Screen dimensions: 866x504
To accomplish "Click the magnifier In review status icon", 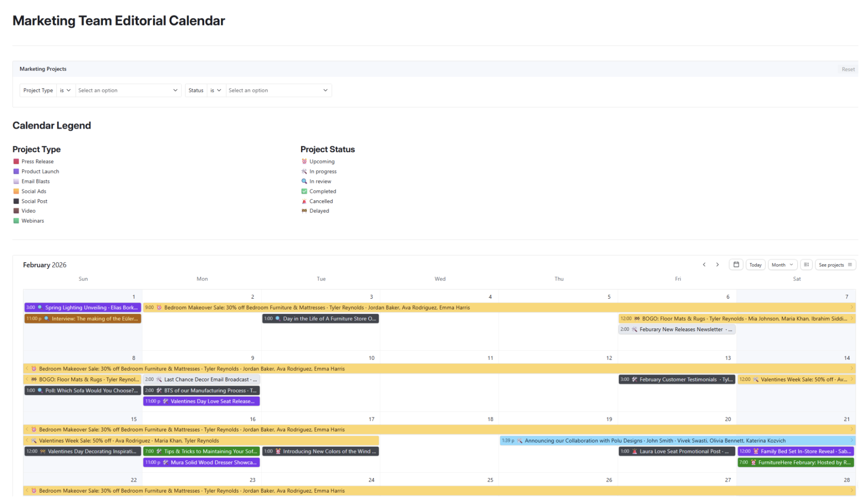I will tap(304, 181).
